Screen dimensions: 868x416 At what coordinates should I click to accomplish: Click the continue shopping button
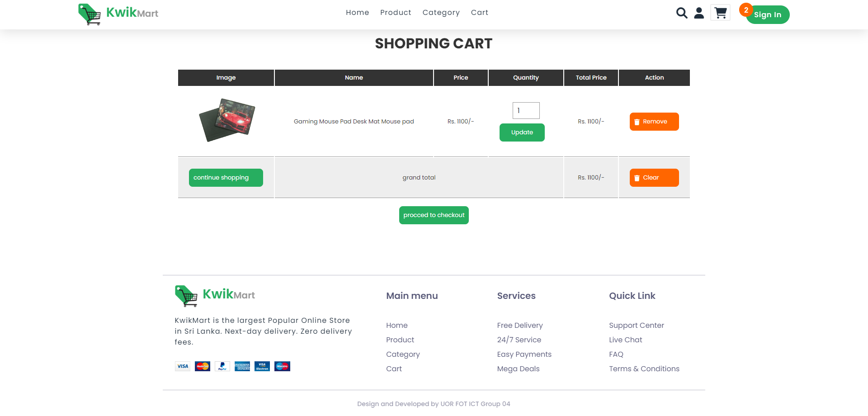pos(226,177)
